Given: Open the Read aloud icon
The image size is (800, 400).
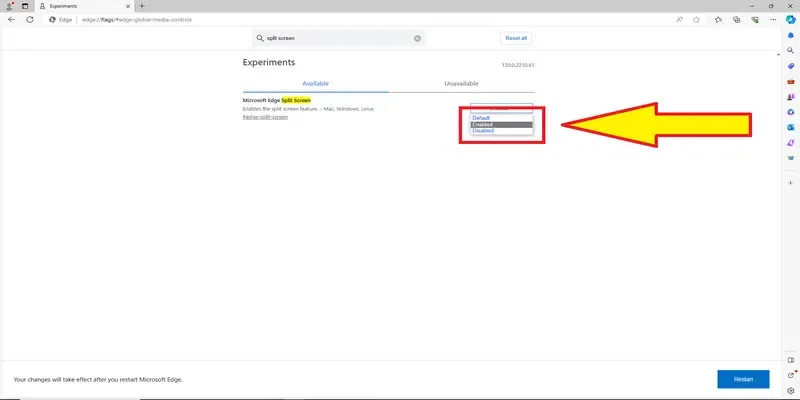Looking at the screenshot, I should tap(680, 20).
